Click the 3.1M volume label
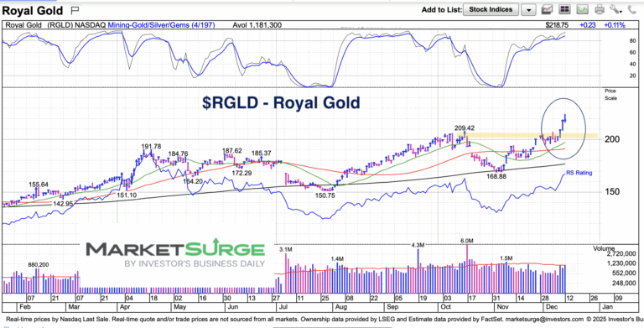This screenshot has width=644, height=328. [286, 249]
